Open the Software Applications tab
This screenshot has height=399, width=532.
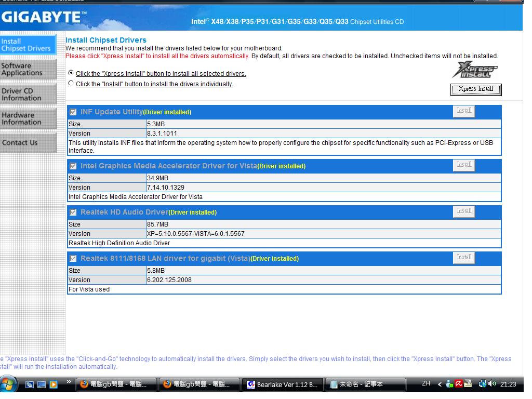coord(28,69)
